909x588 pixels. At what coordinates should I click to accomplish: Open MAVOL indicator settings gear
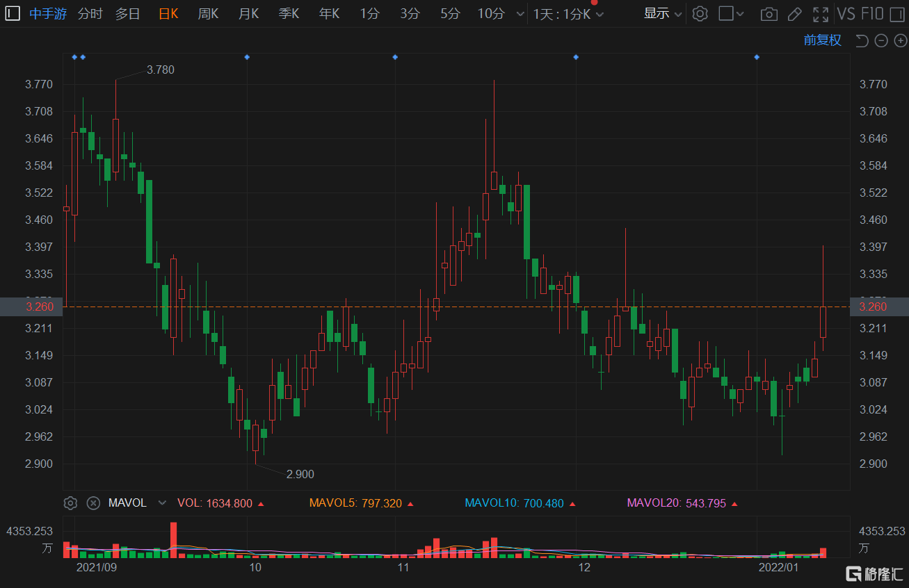(x=70, y=503)
